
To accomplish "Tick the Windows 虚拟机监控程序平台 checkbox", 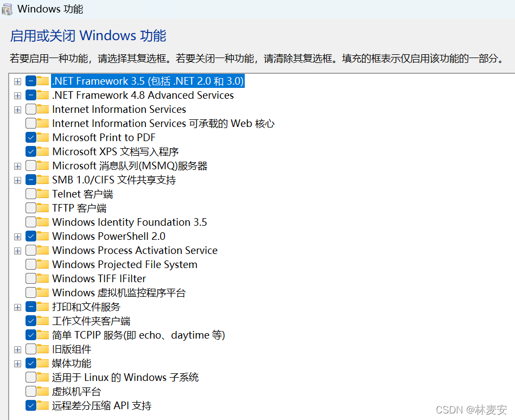I will pos(30,293).
